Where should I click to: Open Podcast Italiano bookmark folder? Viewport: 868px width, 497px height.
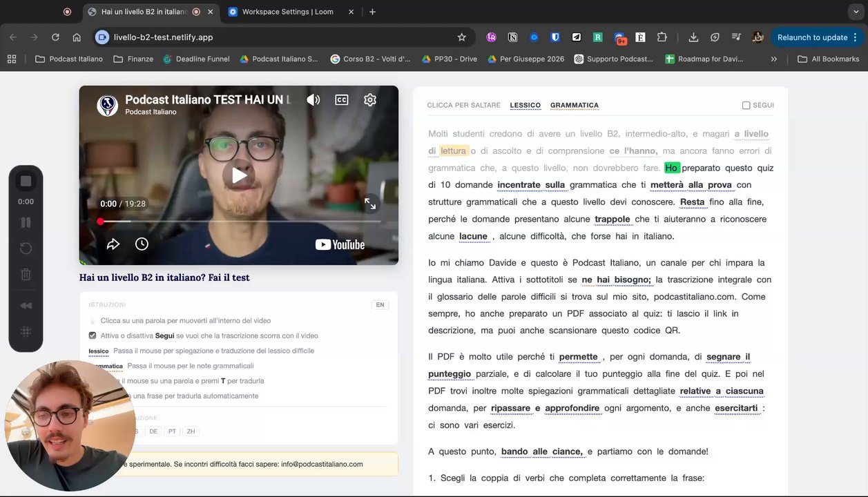[68, 59]
